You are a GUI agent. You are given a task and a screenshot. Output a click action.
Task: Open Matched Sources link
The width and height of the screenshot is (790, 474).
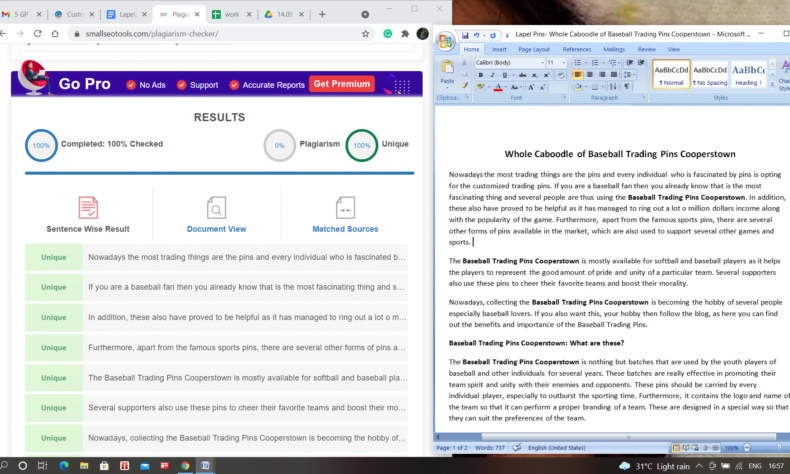pyautogui.click(x=345, y=229)
